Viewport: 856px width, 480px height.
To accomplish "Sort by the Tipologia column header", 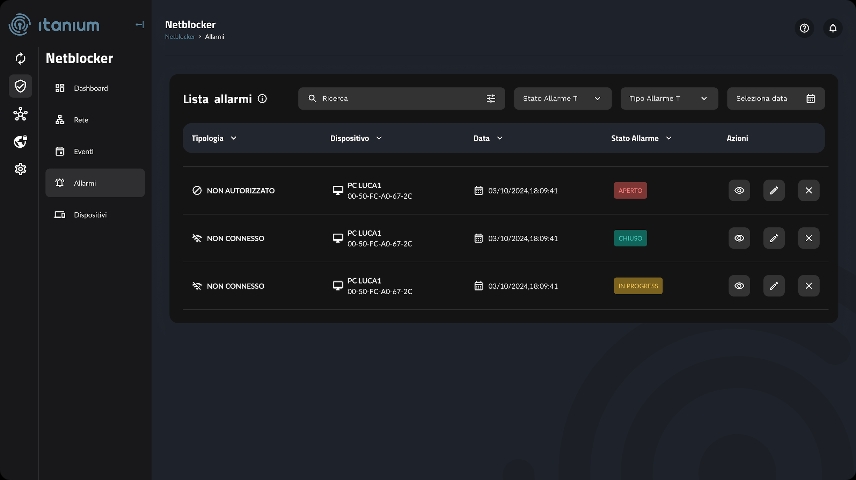I will (214, 138).
